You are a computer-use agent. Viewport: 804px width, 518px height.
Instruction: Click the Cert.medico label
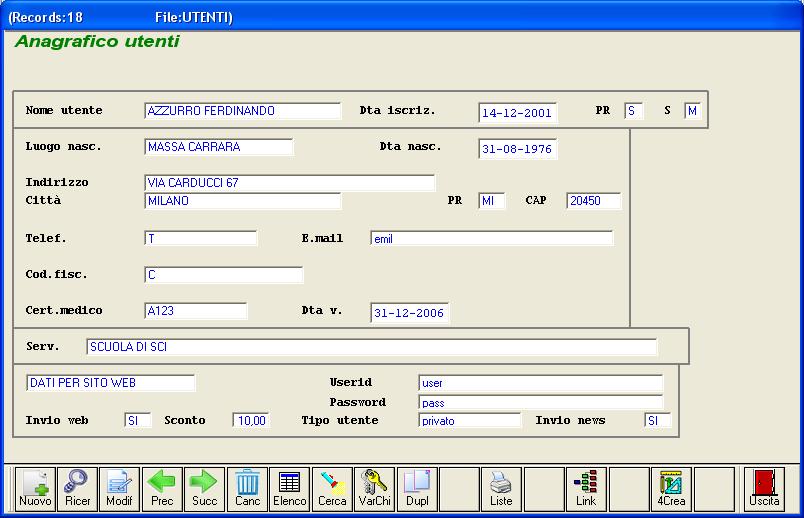[64, 310]
